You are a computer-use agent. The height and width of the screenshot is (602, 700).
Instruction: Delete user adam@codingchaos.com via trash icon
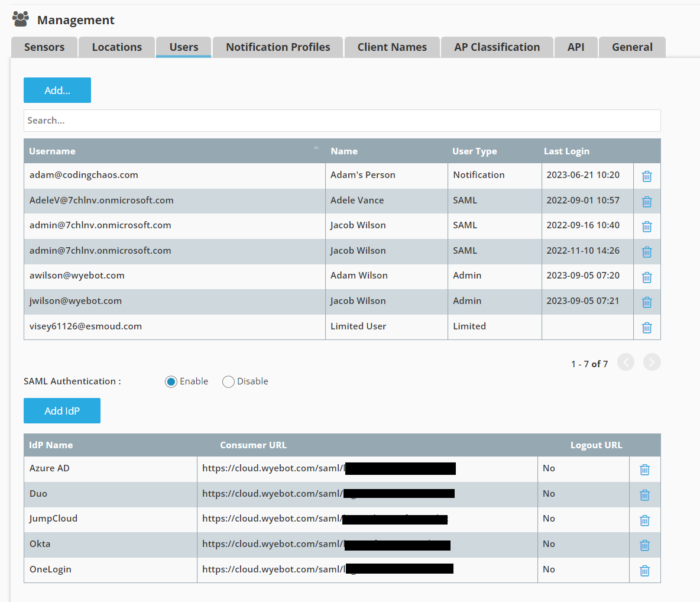[646, 176]
